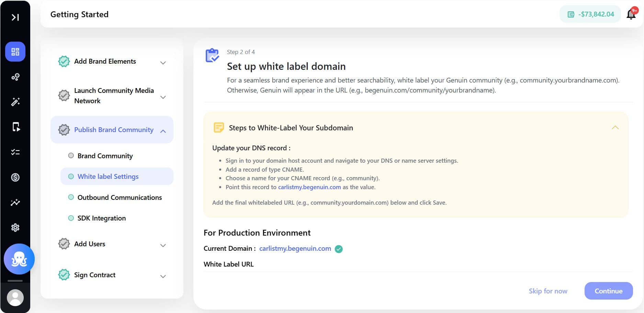Screen dimensions: 644x313
Task: Click the Publish Brand Community badge icon
Action: 64,130
